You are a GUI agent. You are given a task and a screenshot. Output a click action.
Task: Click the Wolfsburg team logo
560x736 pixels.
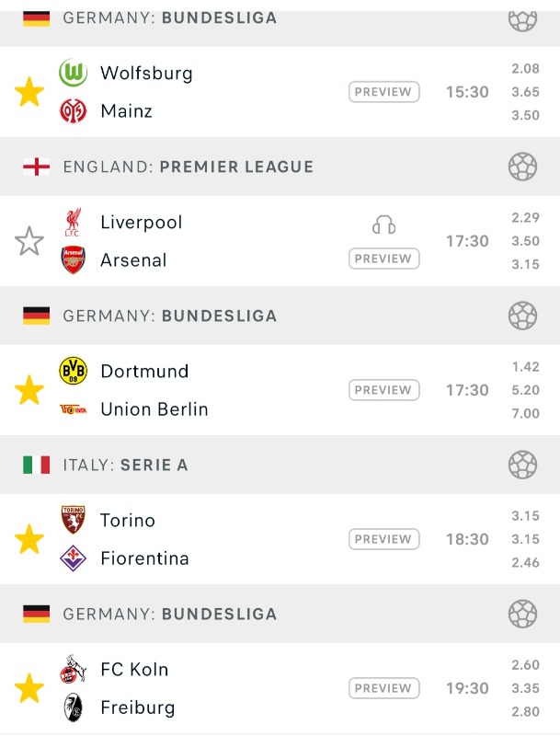[x=73, y=74]
